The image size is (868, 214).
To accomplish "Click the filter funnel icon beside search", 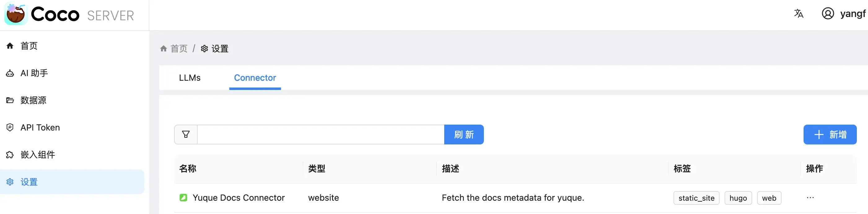I will pos(185,134).
